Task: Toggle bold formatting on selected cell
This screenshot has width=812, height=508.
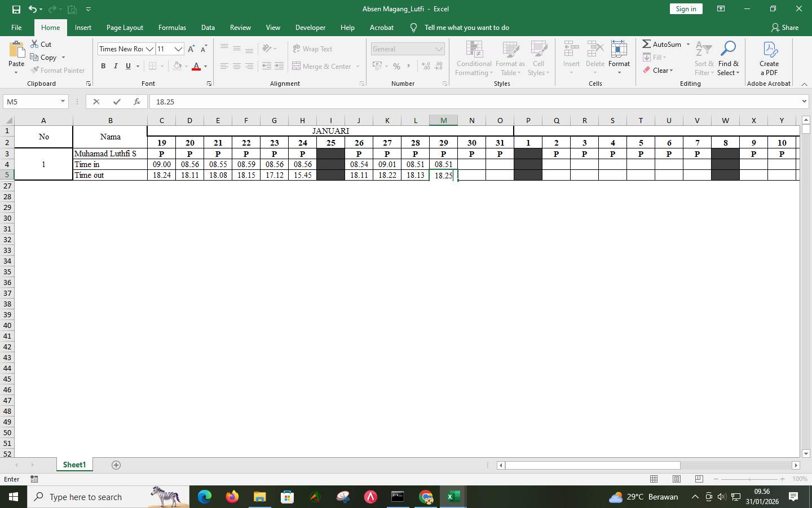Action: coord(103,66)
